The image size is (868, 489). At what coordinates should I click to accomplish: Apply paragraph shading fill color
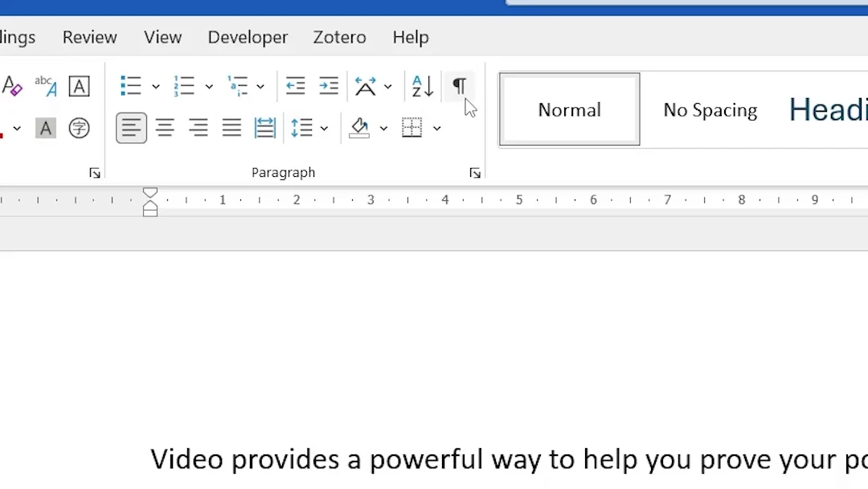(x=359, y=129)
